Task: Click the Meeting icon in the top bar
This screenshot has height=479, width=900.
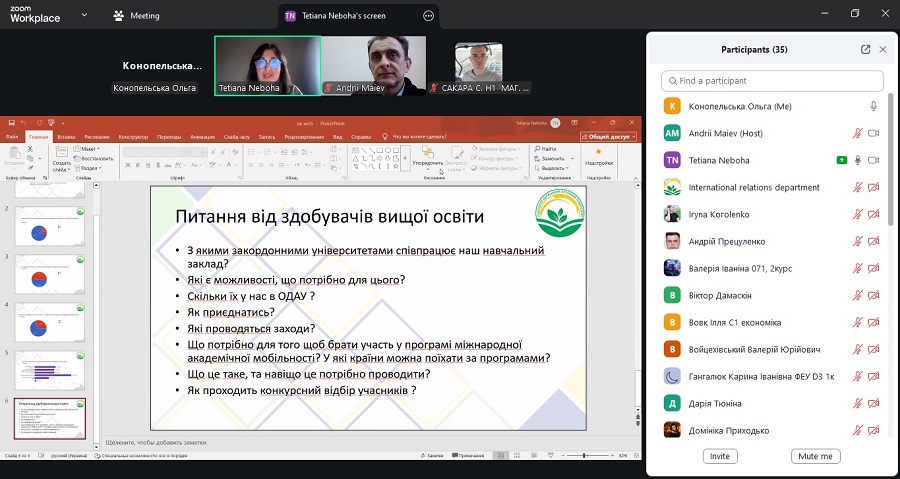Action: click(x=119, y=16)
